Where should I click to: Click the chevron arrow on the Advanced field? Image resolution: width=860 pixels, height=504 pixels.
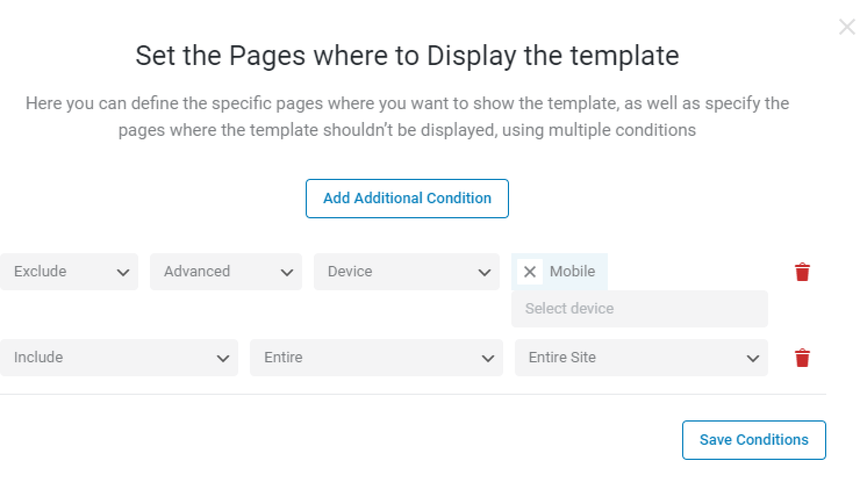287,272
